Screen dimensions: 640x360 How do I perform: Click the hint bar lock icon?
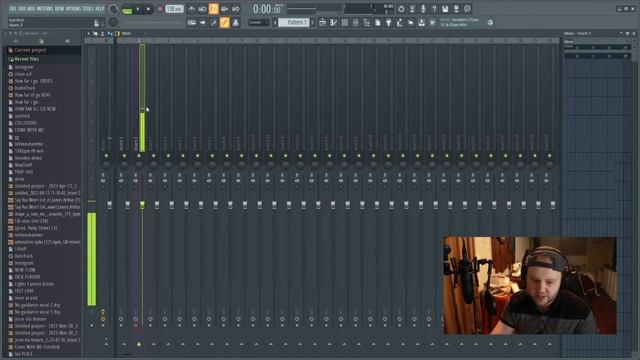96,23
